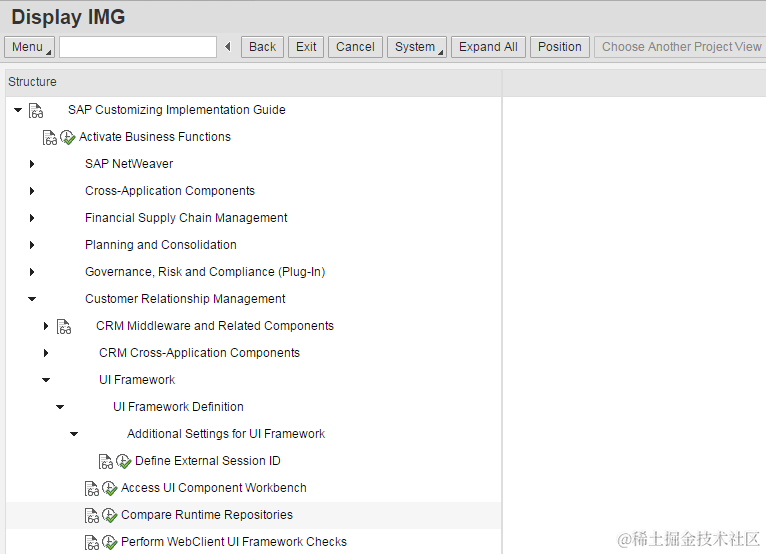Select the SAP Customizing Implementation Guide text
The image size is (766, 554).
(177, 110)
